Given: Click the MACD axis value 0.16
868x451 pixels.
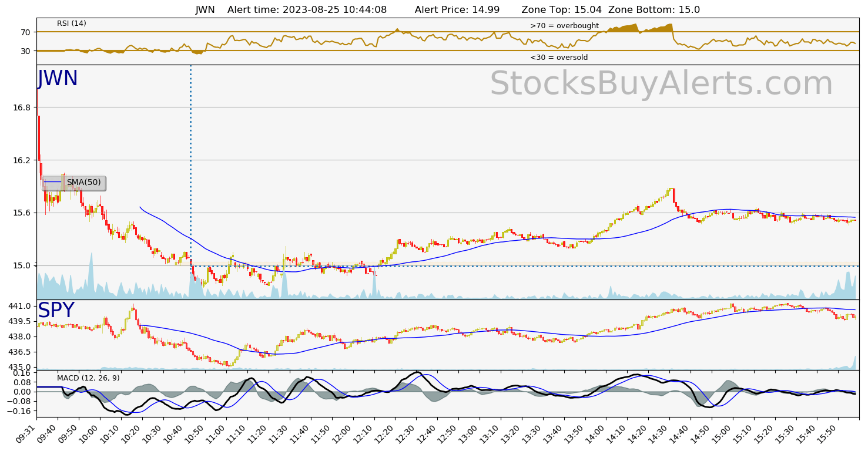Looking at the screenshot, I should (x=22, y=373).
